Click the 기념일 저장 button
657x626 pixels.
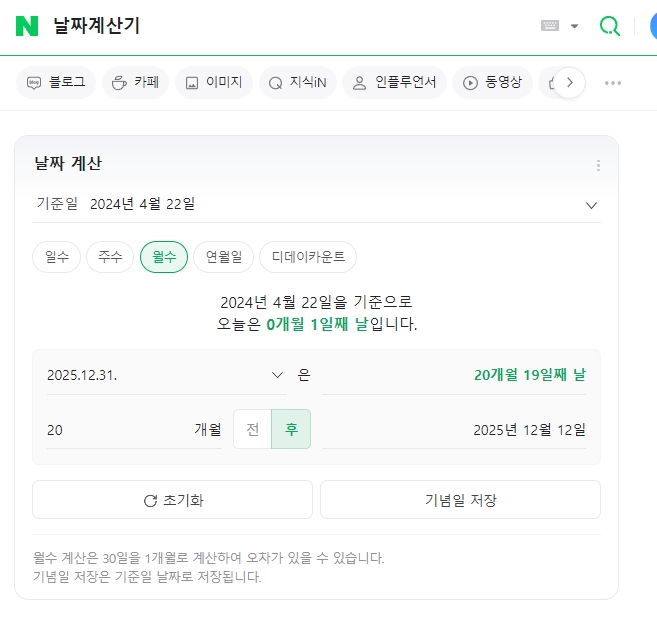coord(460,500)
